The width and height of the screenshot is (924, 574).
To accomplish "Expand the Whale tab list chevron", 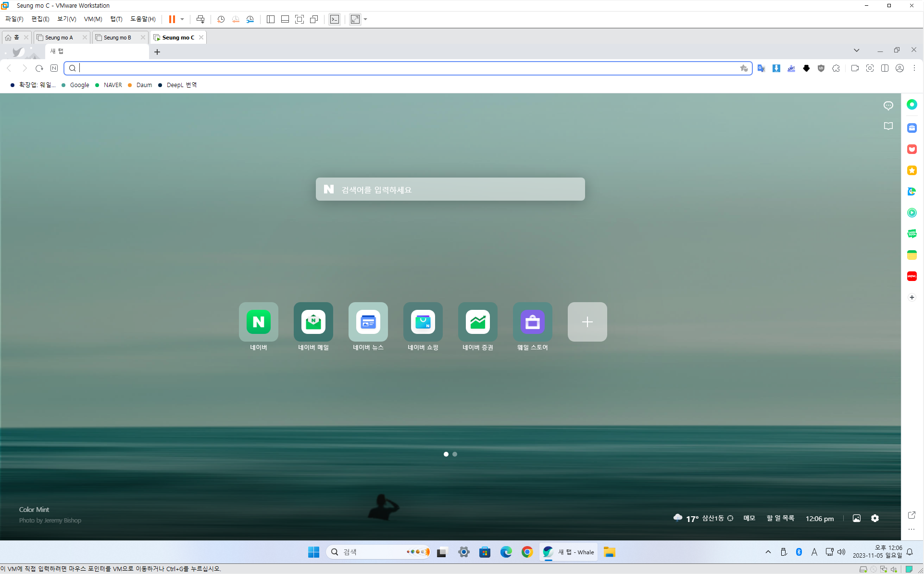I will (x=856, y=50).
